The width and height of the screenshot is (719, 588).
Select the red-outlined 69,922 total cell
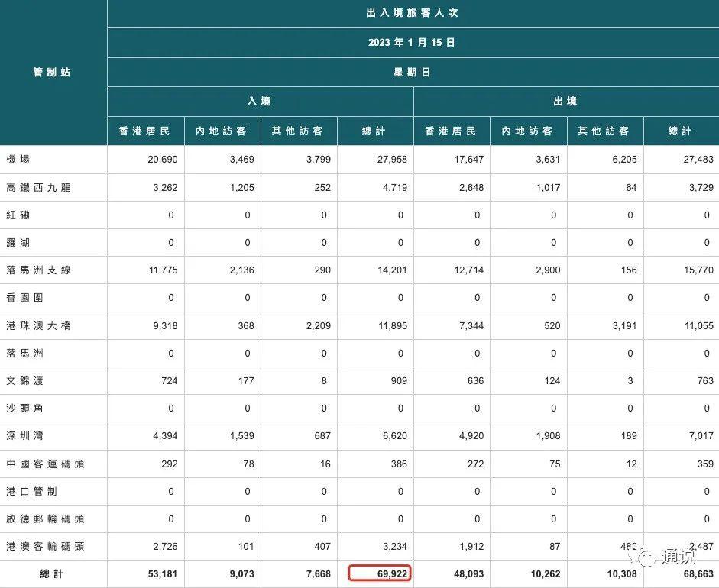click(x=380, y=573)
